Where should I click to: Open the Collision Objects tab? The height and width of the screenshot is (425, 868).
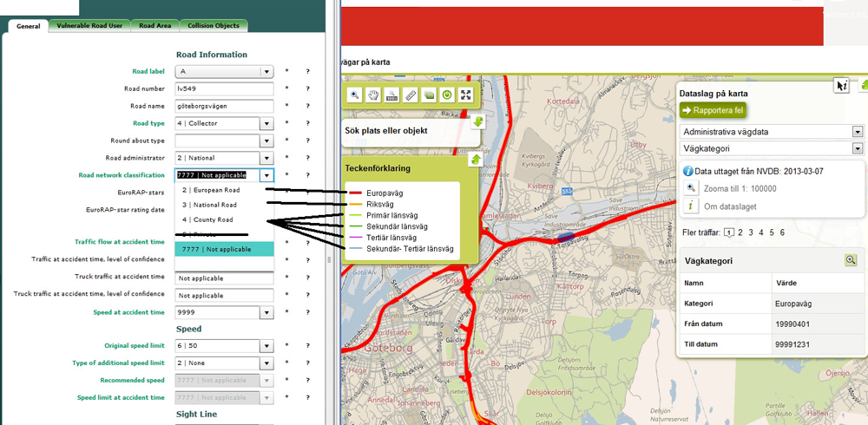point(214,26)
